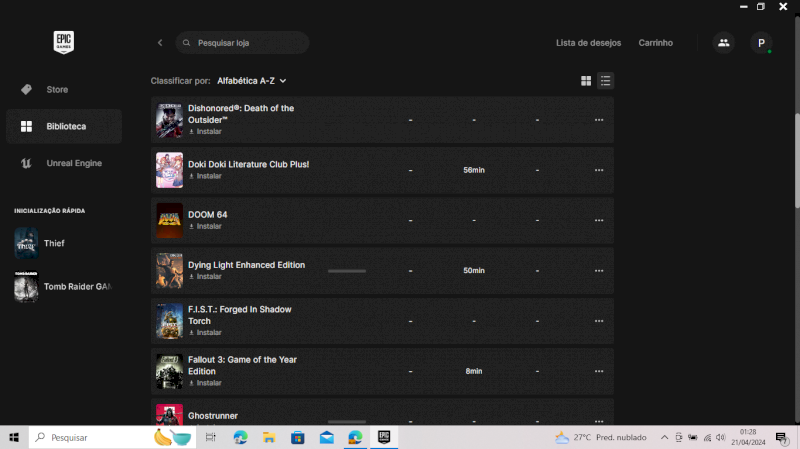Show hidden system tray icons
This screenshot has width=800, height=449.
(664, 437)
